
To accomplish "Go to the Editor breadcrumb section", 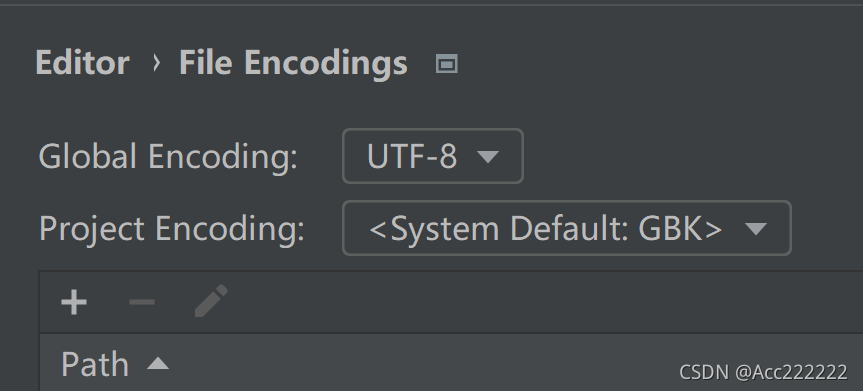I will coord(83,62).
